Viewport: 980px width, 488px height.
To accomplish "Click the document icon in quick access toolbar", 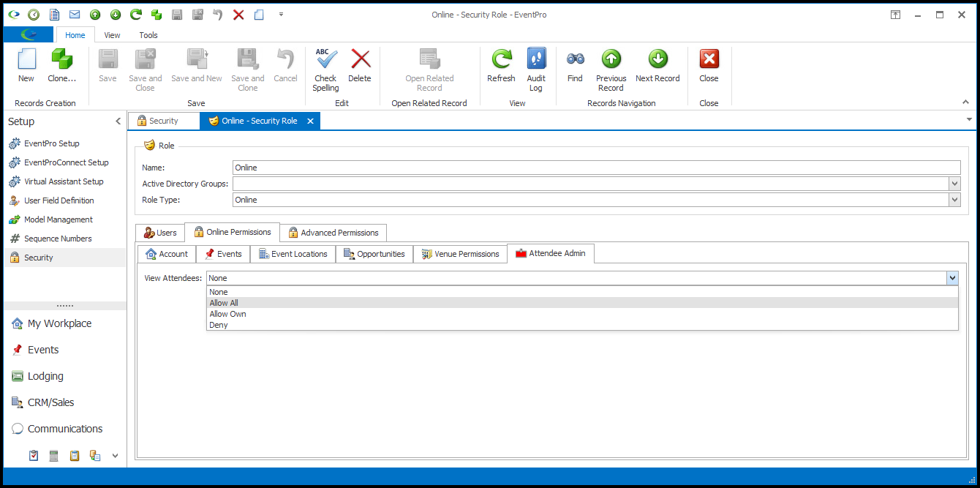I will pos(54,15).
